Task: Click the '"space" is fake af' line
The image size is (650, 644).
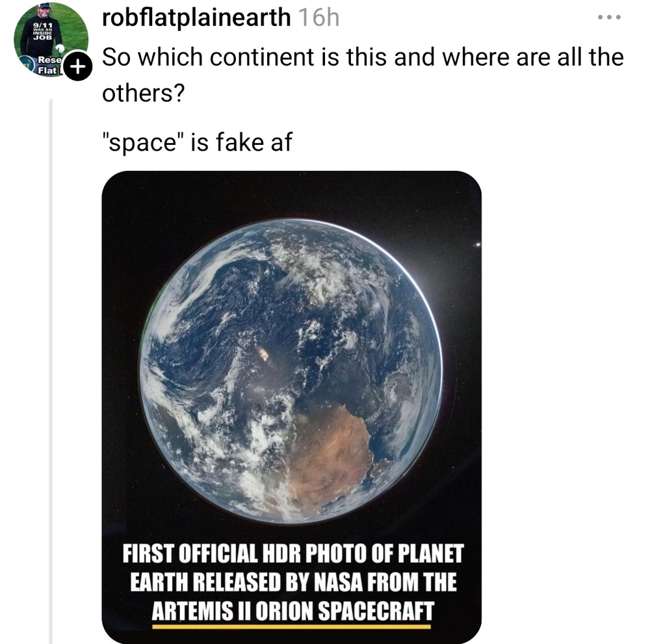Action: [x=197, y=140]
